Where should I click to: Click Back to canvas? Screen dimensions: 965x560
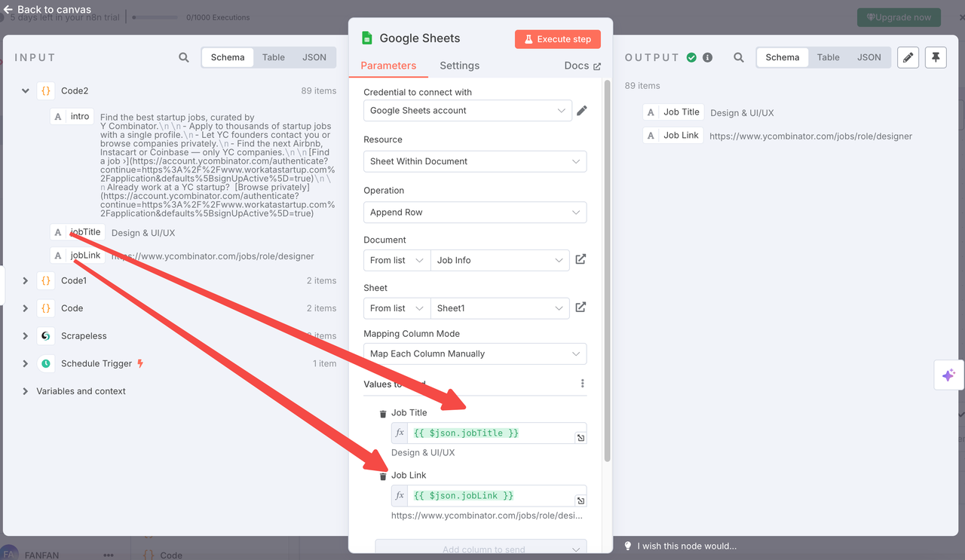pos(47,10)
